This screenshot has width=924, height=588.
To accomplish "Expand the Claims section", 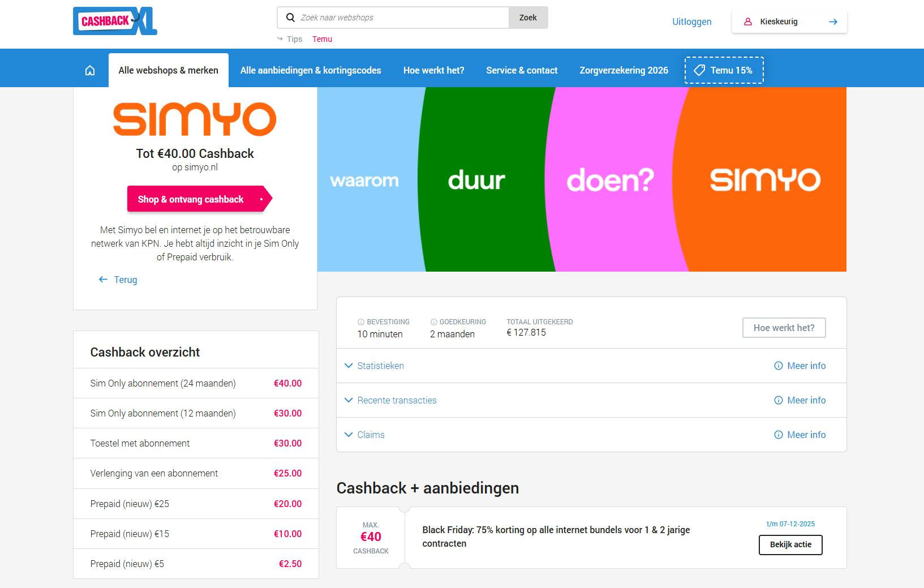I will 364,435.
